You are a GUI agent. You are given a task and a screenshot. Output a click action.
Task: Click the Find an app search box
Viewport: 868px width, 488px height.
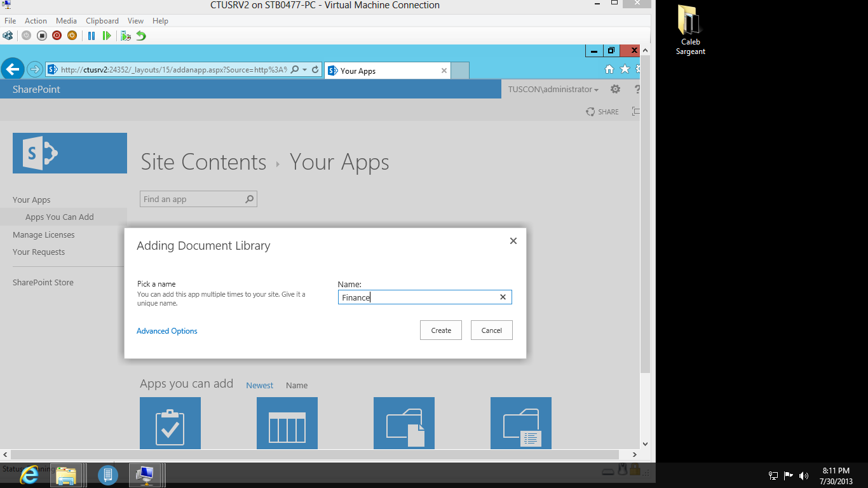click(x=198, y=200)
